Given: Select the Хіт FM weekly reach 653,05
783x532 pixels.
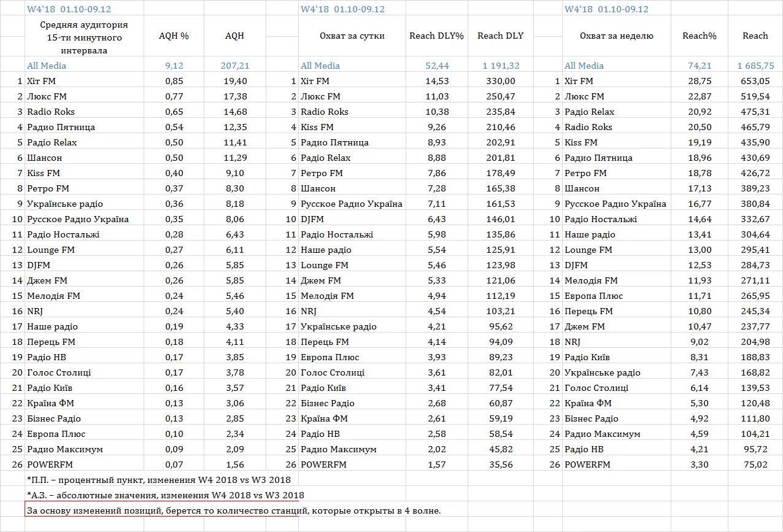Looking at the screenshot, I should [x=755, y=81].
